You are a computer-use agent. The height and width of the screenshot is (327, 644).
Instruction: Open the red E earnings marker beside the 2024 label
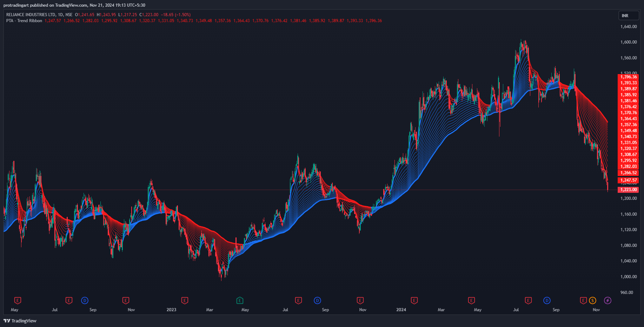414,300
